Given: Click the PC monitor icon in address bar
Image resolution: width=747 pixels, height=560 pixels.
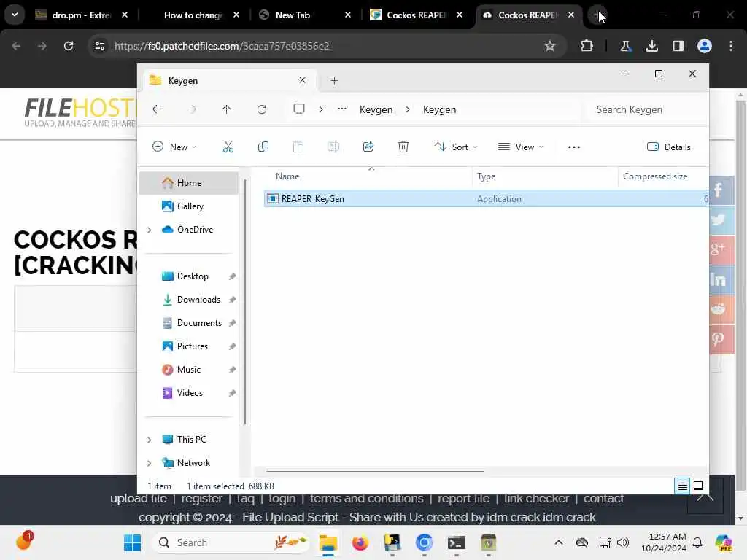Looking at the screenshot, I should (298, 109).
